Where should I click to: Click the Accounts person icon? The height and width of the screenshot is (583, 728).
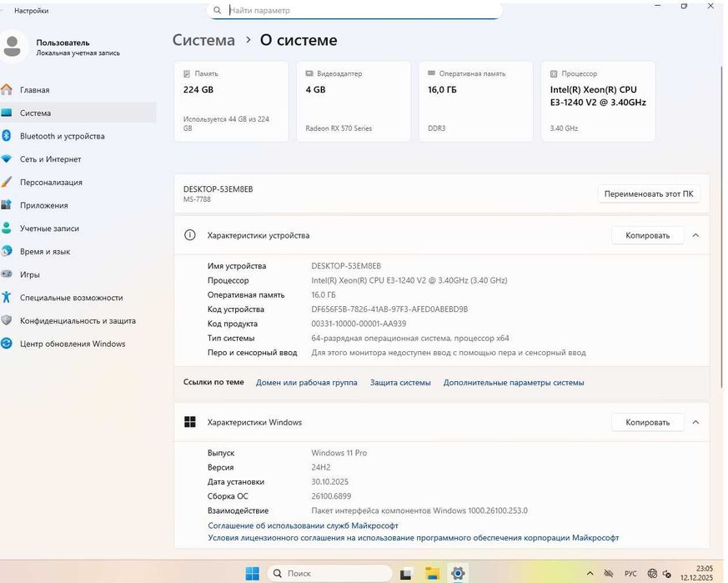coord(7,228)
